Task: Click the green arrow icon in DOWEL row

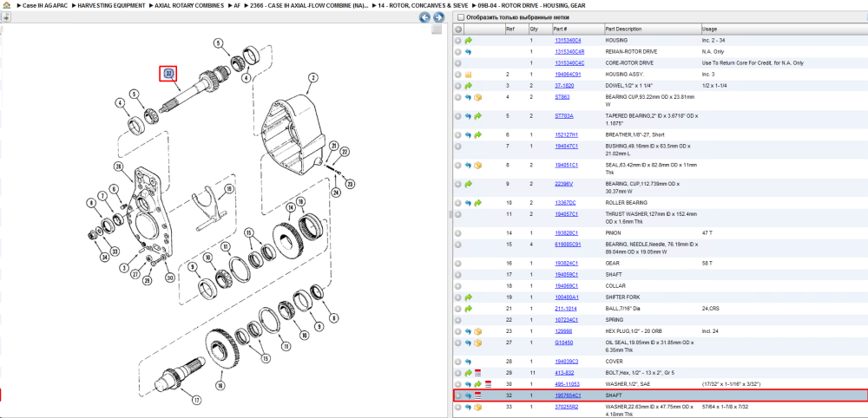Action: coord(469,86)
